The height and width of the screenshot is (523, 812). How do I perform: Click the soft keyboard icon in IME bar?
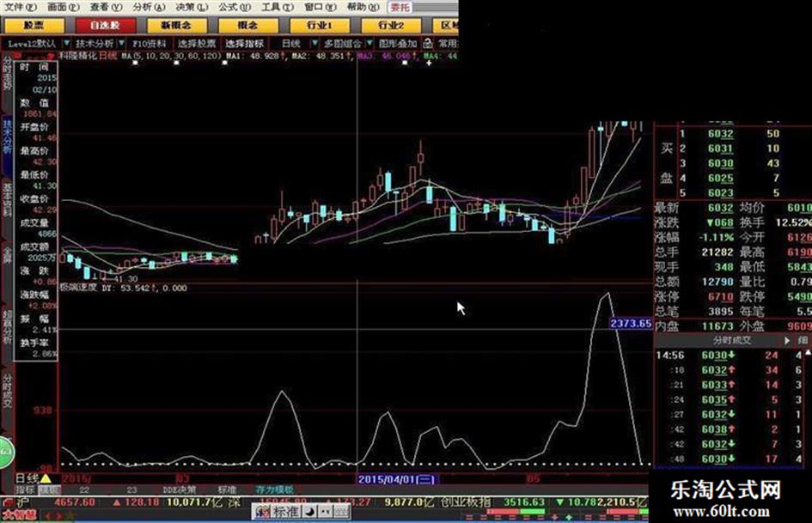tap(342, 512)
